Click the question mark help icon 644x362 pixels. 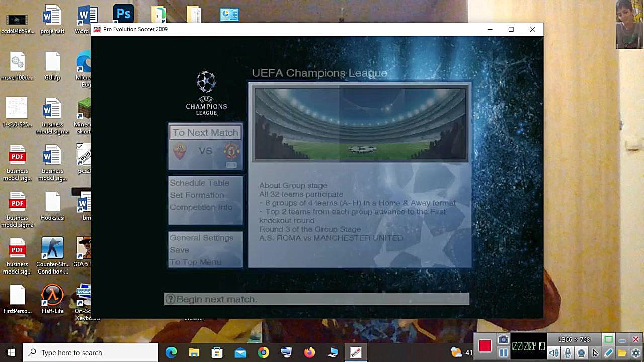[170, 299]
